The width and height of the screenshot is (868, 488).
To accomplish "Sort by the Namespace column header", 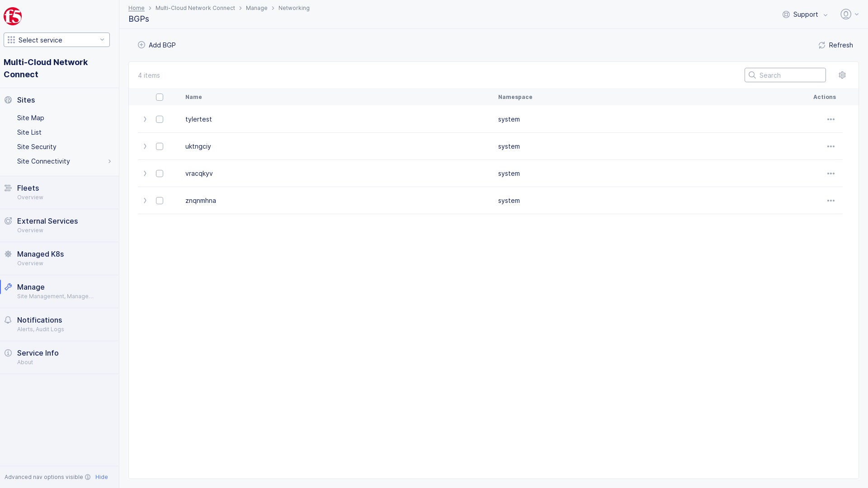I will [515, 97].
